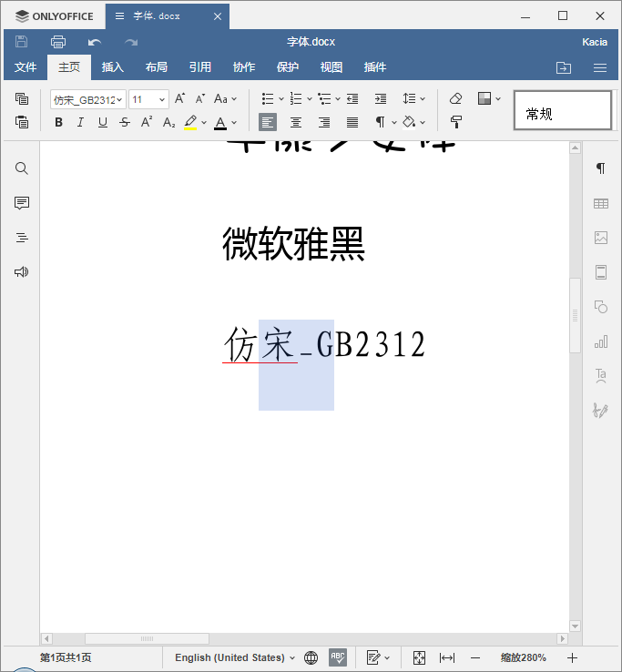Screen dimensions: 622x672
Task: Undo the last action
Action: click(95, 42)
